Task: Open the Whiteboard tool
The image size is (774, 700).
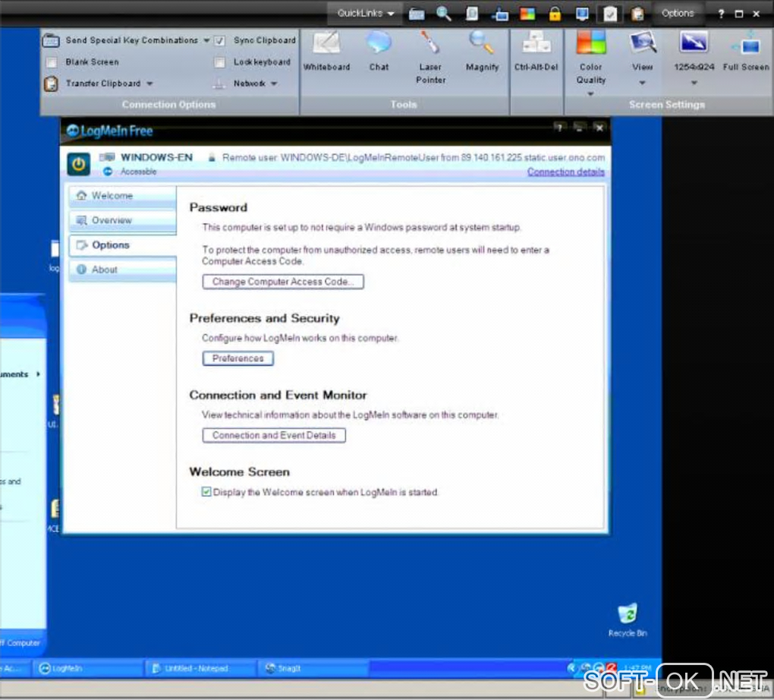Action: (326, 52)
